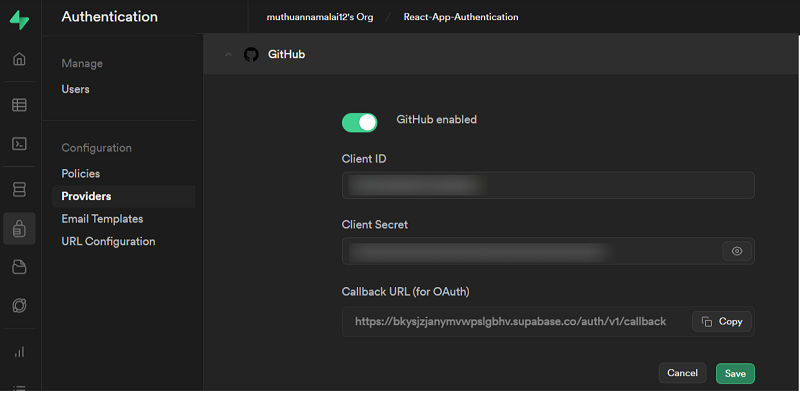800x394 pixels.
Task: Select the Authentication lock icon
Action: point(19,229)
